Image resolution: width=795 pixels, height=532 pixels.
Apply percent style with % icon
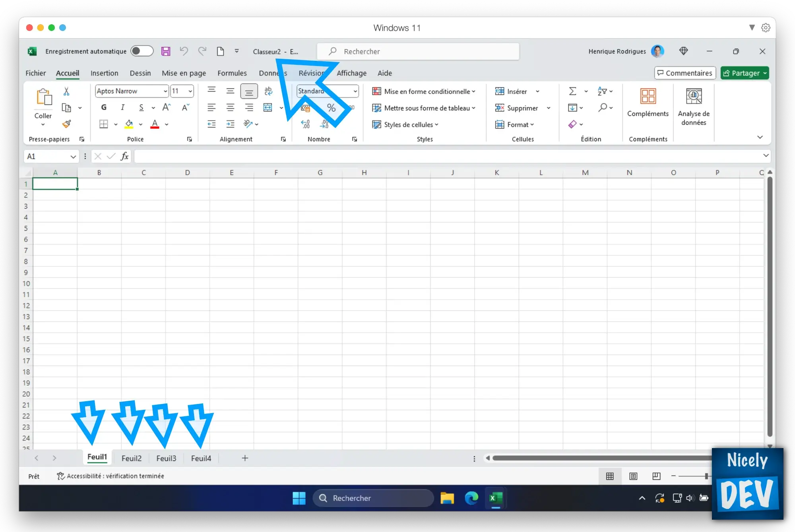331,108
